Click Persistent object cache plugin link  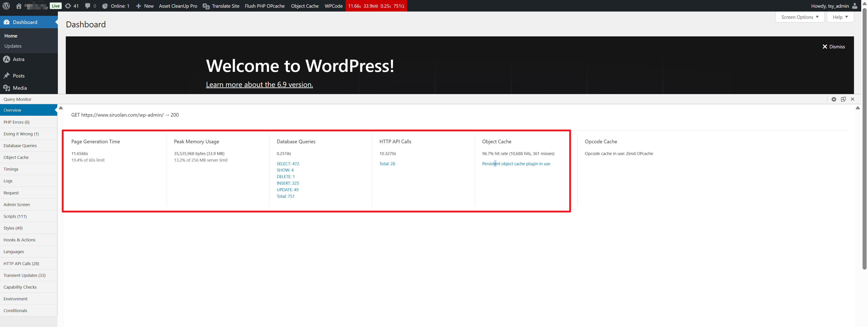pyautogui.click(x=516, y=164)
